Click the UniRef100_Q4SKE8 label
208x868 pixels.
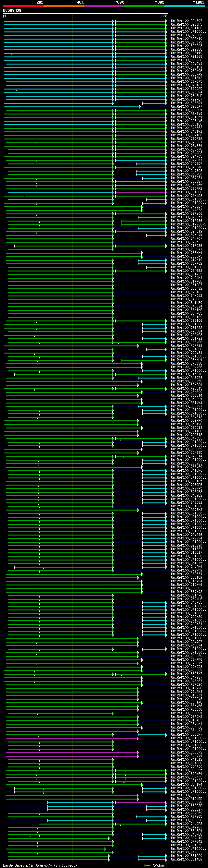[187, 835]
